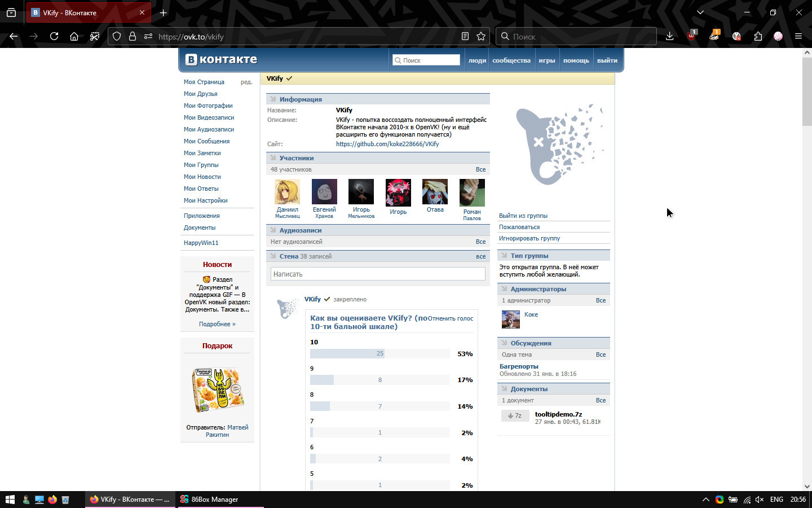The height and width of the screenshot is (508, 812).
Task: Open Wi-Fi network settings from the tray
Action: click(x=747, y=500)
